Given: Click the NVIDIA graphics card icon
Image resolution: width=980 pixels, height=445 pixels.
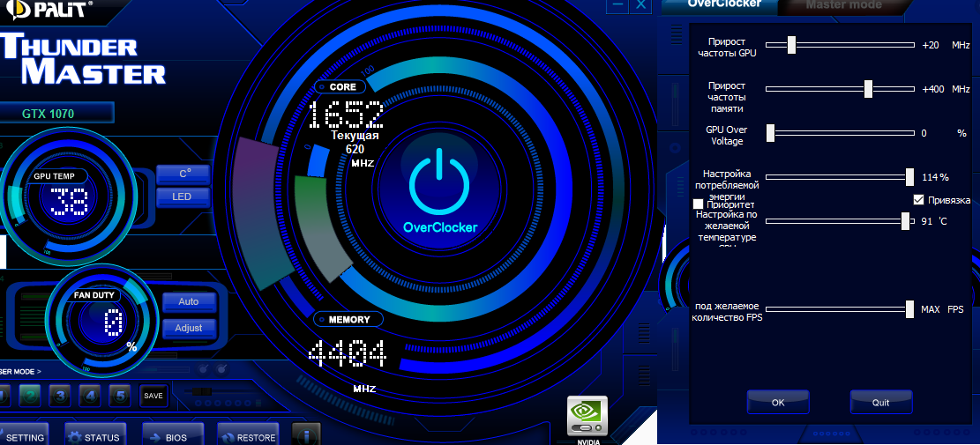Looking at the screenshot, I should tap(587, 415).
